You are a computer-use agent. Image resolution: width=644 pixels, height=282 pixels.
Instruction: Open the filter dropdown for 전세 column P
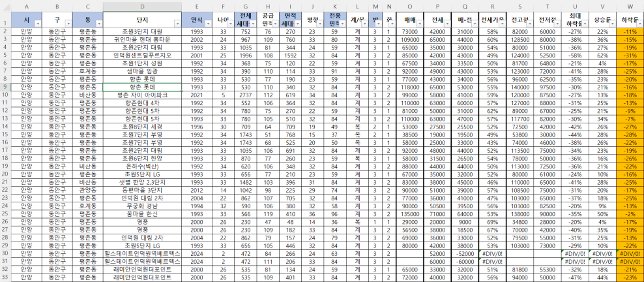(446, 24)
